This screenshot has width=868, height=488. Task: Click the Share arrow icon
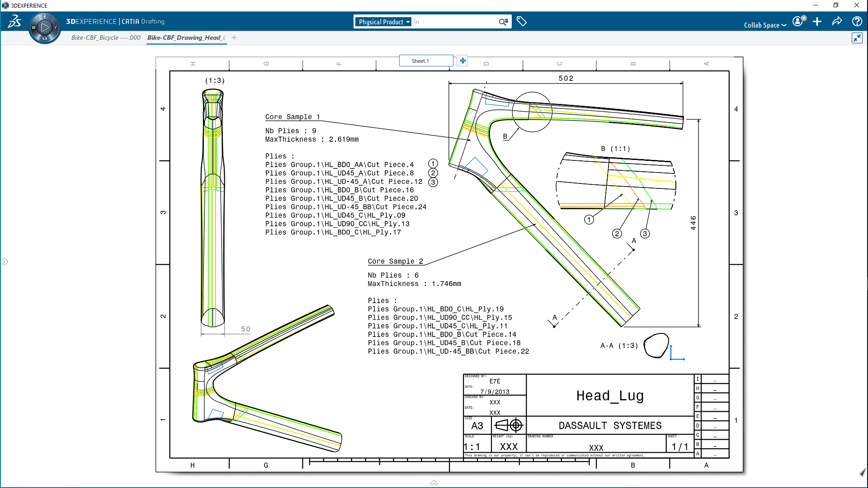click(837, 21)
